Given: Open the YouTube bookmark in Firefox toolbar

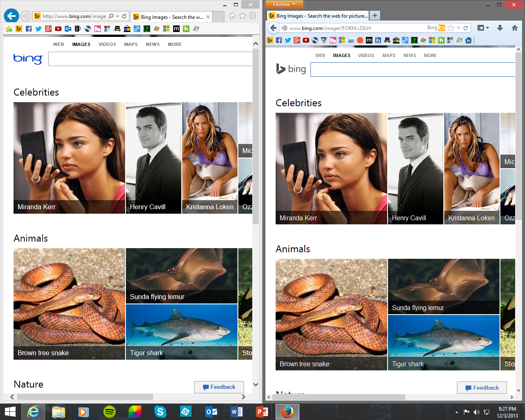Looking at the screenshot, I should tap(306, 40).
